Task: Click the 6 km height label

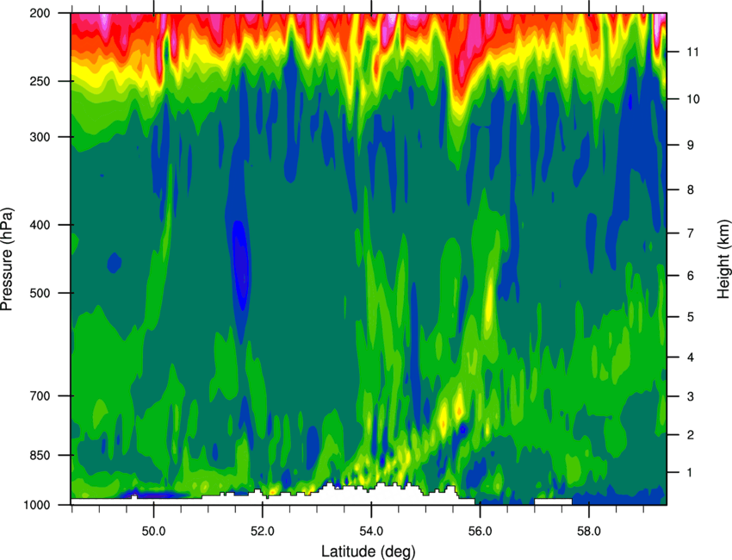Action: pos(691,276)
